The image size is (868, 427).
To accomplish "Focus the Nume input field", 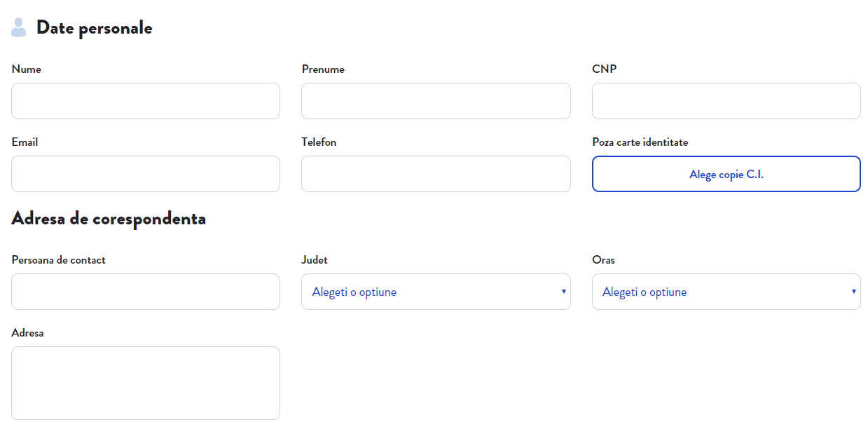I will click(x=146, y=101).
